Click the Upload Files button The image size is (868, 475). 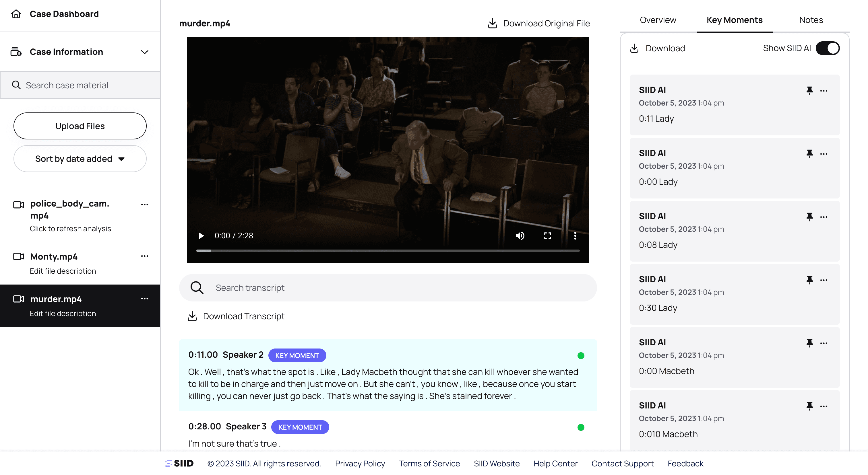(x=80, y=126)
